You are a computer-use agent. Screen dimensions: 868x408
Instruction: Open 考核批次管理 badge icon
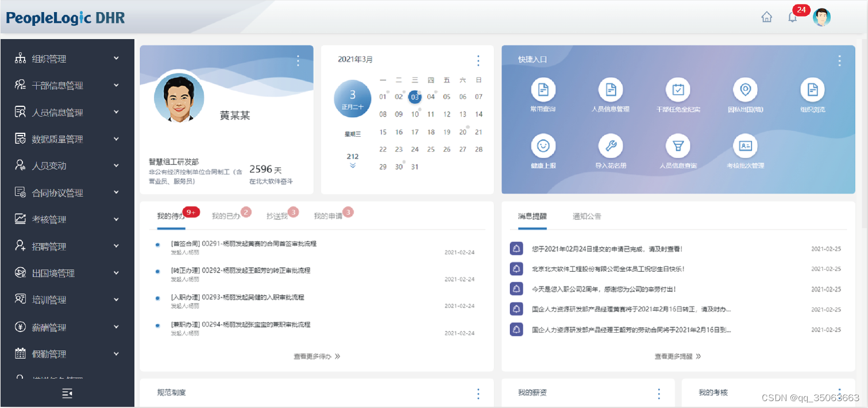[x=746, y=145]
